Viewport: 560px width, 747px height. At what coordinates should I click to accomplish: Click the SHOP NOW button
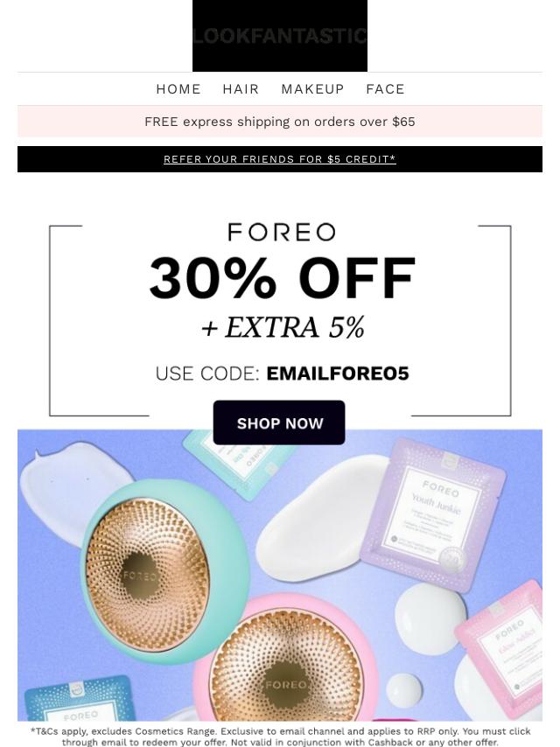(279, 422)
